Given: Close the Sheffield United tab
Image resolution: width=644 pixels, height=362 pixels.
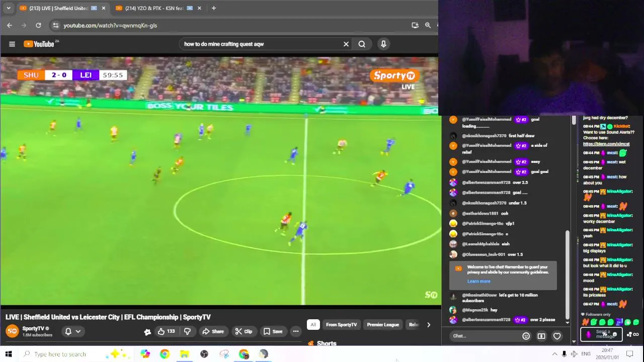Looking at the screenshot, I should pos(104,8).
